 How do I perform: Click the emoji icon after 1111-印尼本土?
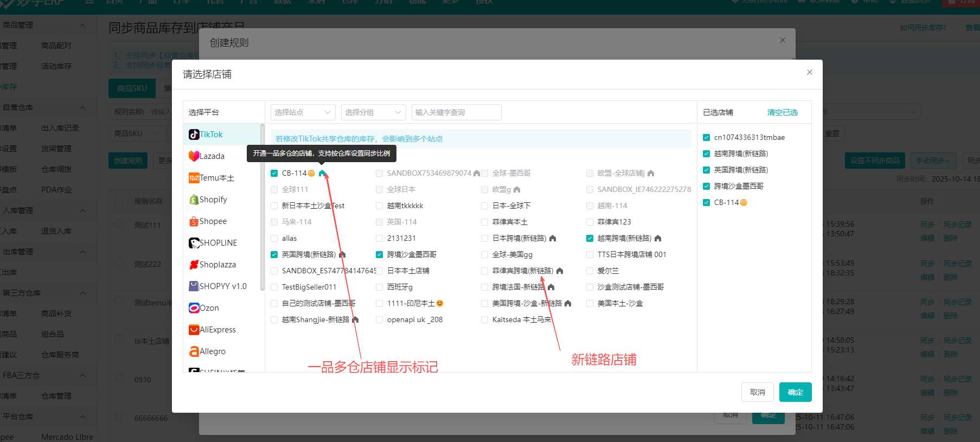(440, 303)
